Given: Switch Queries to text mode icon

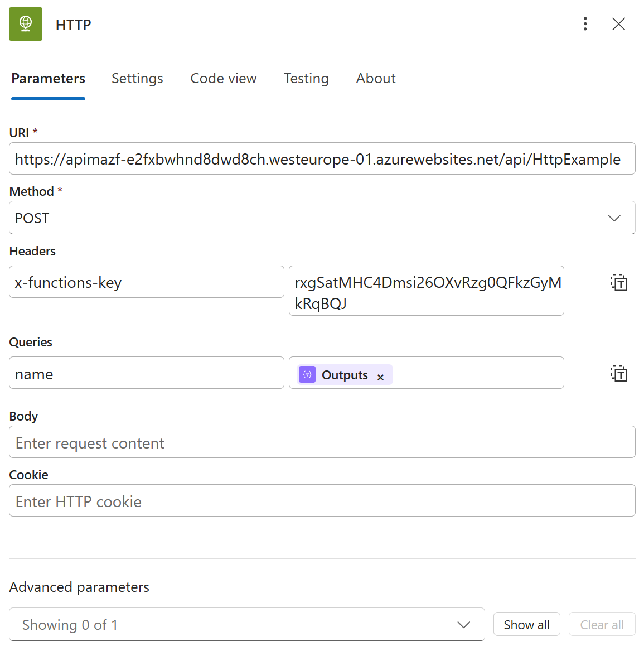Looking at the screenshot, I should [618, 373].
